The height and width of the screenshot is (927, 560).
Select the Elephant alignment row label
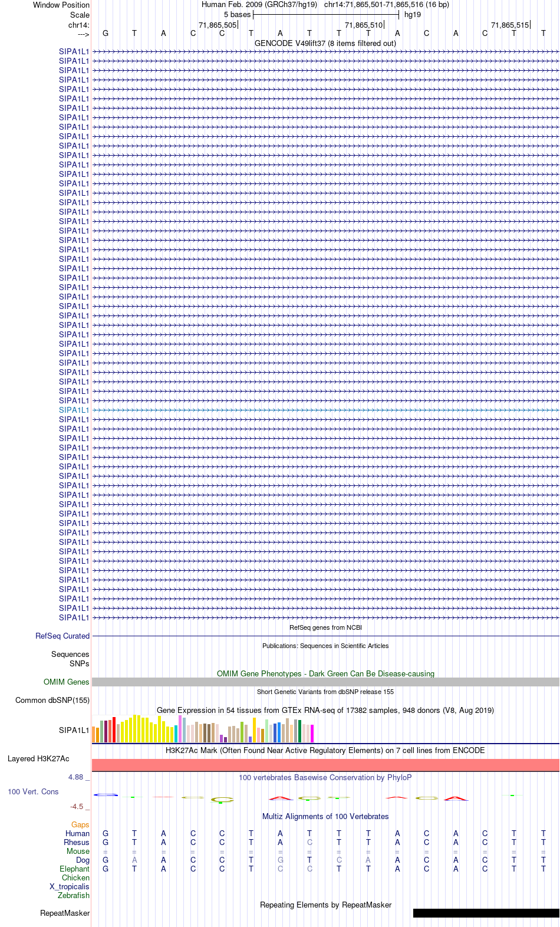coord(75,869)
